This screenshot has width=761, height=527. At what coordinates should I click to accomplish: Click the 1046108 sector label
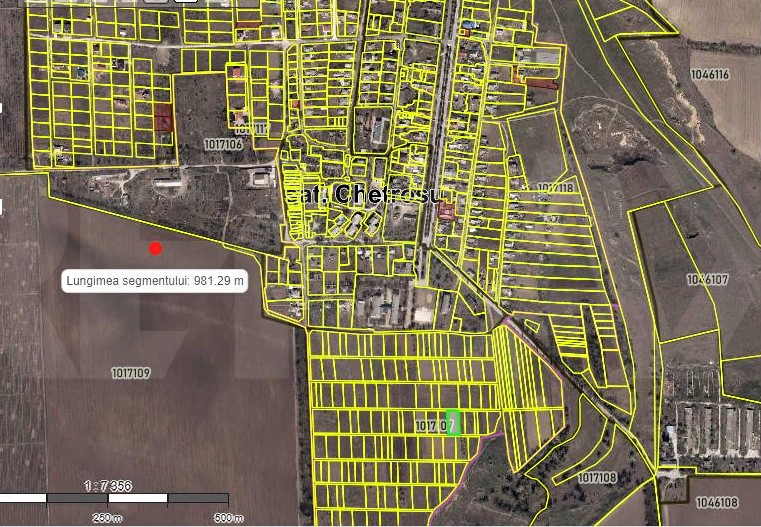click(716, 502)
